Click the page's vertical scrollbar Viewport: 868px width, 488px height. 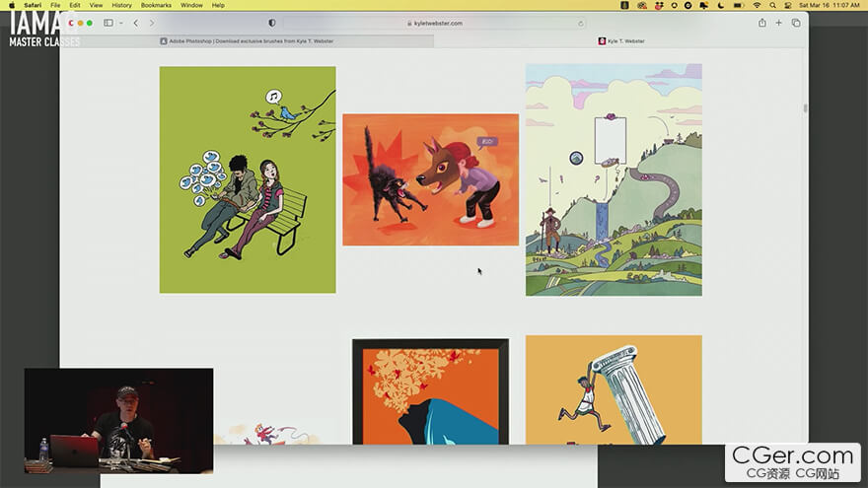point(805,107)
